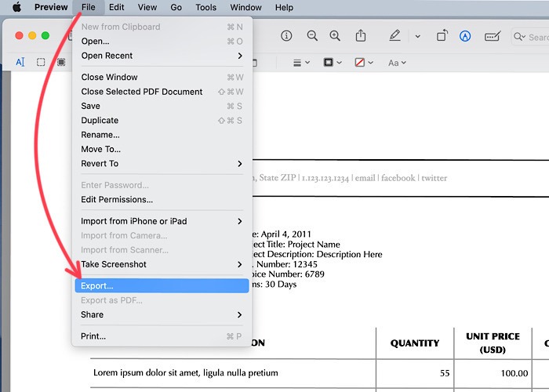Close the File menu in menu bar

tap(88, 7)
